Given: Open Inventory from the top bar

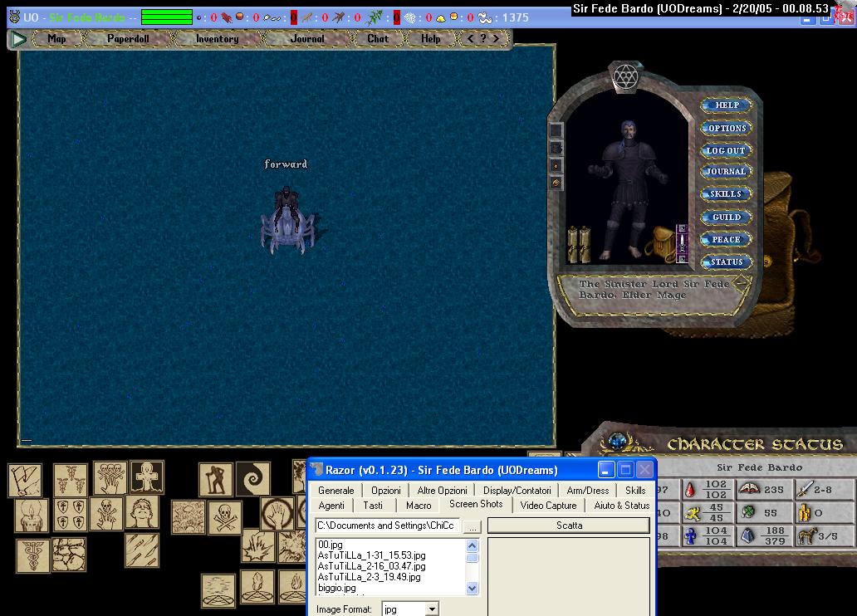Looking at the screenshot, I should [217, 39].
